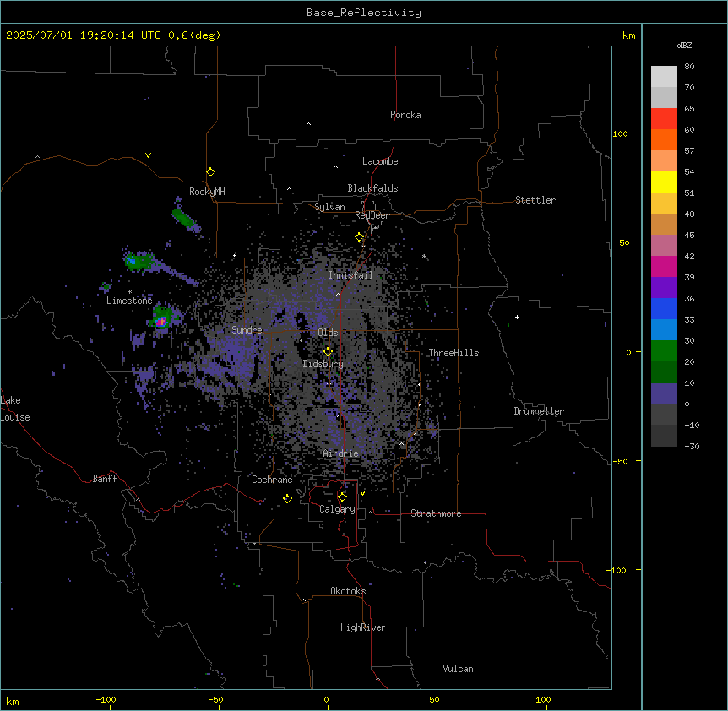
Task: Pick the orange 57-60 dBZ legend swatch
Action: coord(664,139)
